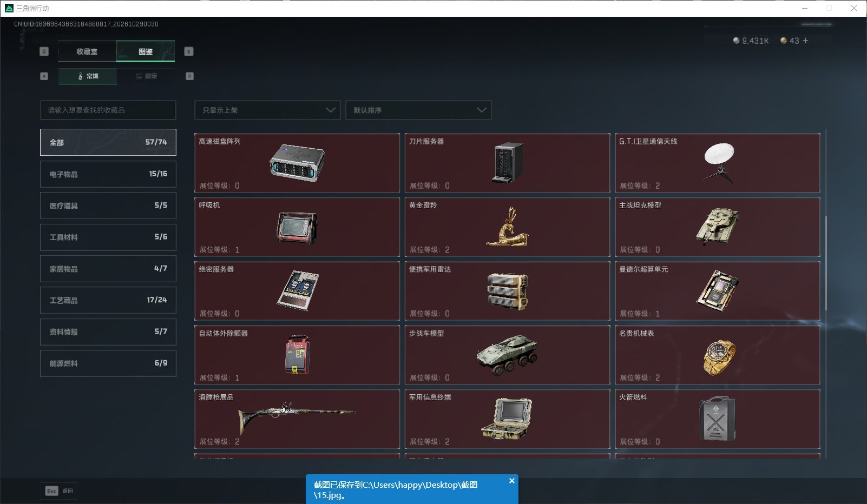
Task: Select the 曼德尔超算单元 computing unit image
Action: (x=718, y=291)
